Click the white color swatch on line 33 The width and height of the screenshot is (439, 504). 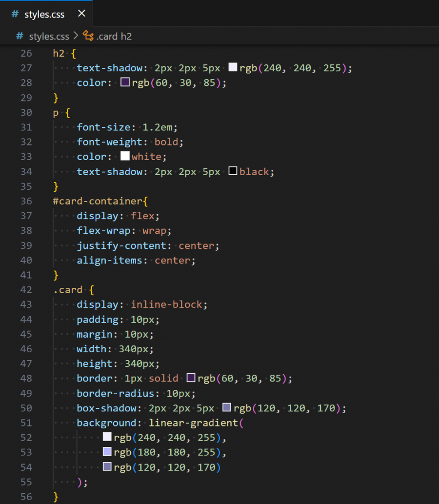coord(124,157)
